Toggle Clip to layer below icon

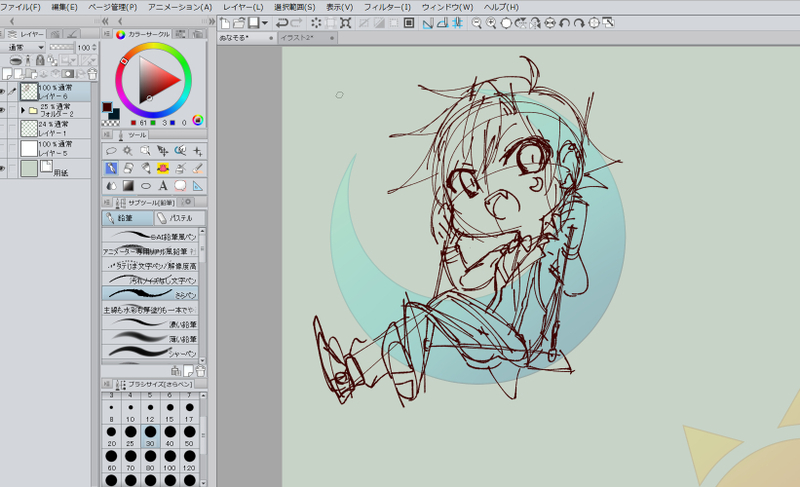pos(16,60)
